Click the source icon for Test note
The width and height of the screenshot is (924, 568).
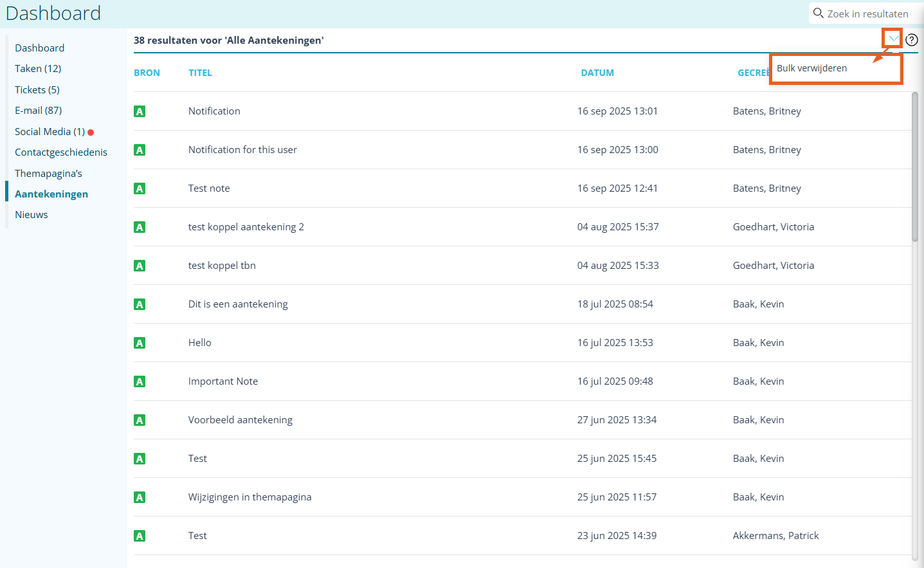pyautogui.click(x=140, y=188)
